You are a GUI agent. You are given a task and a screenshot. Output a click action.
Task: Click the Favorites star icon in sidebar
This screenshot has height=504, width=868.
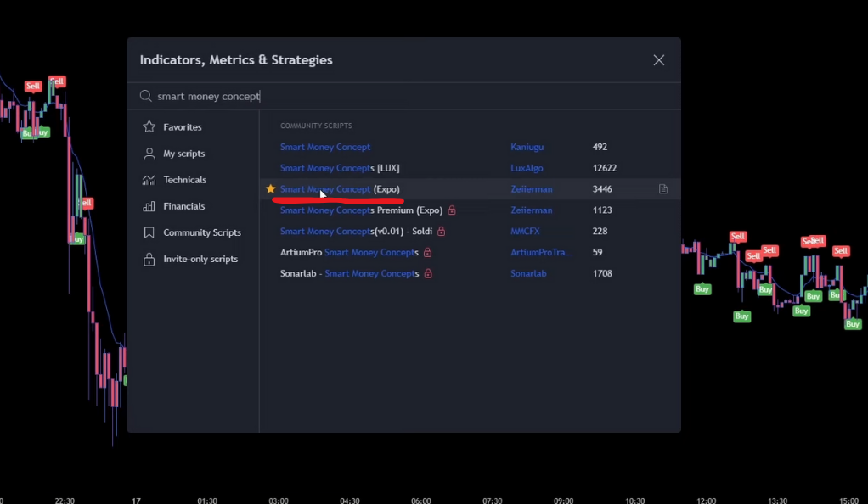tap(149, 126)
